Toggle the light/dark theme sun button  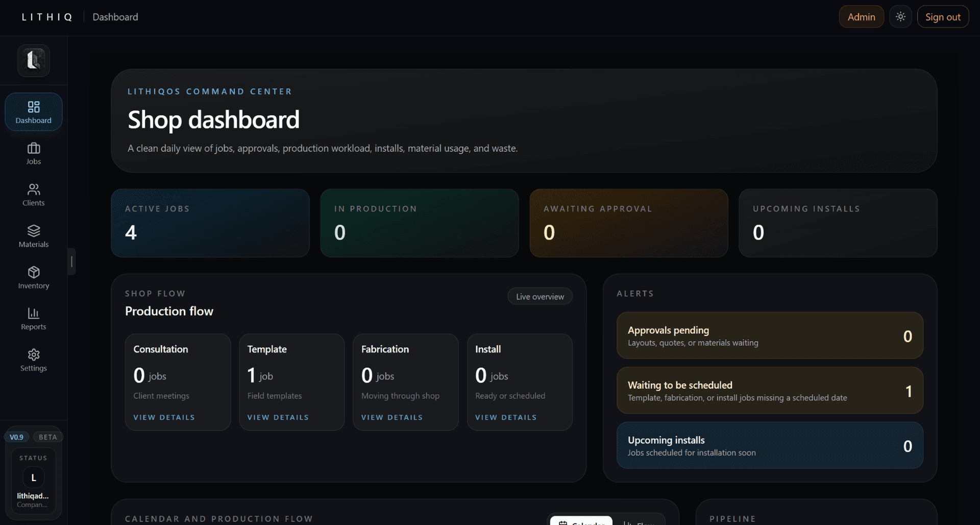click(900, 17)
